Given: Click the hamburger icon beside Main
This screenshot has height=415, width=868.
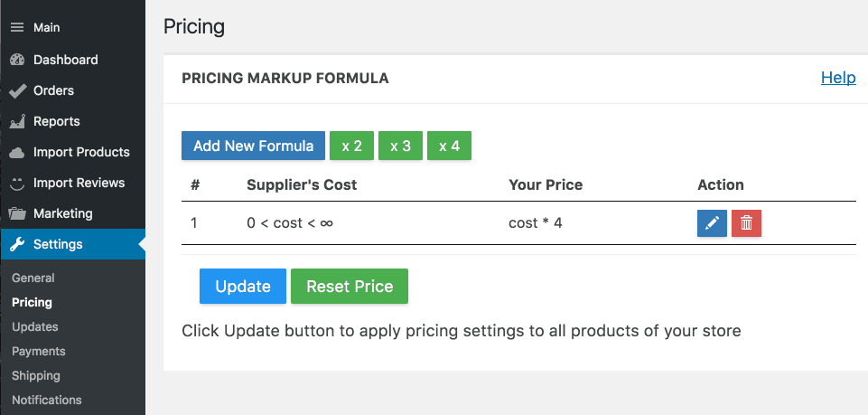Looking at the screenshot, I should 17,27.
